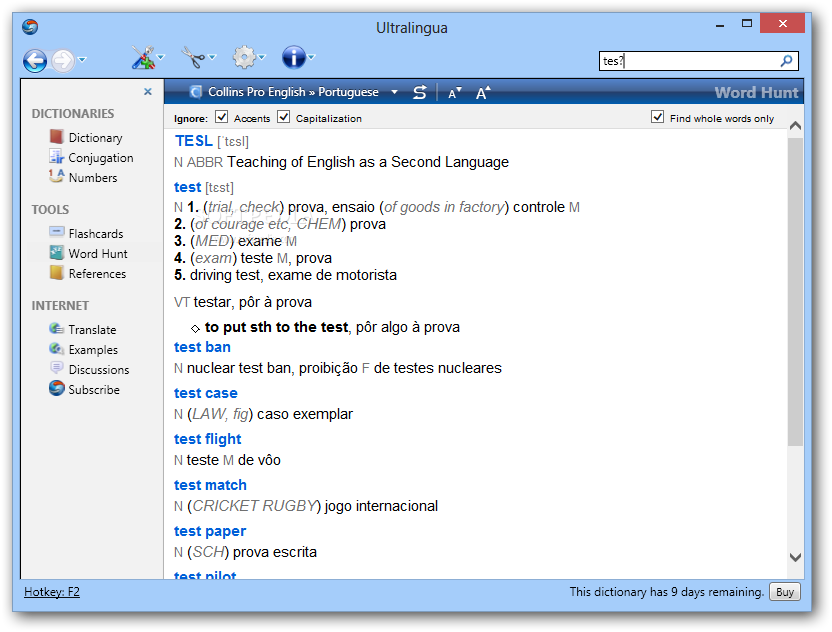Decrease font size with small A icon

(455, 93)
